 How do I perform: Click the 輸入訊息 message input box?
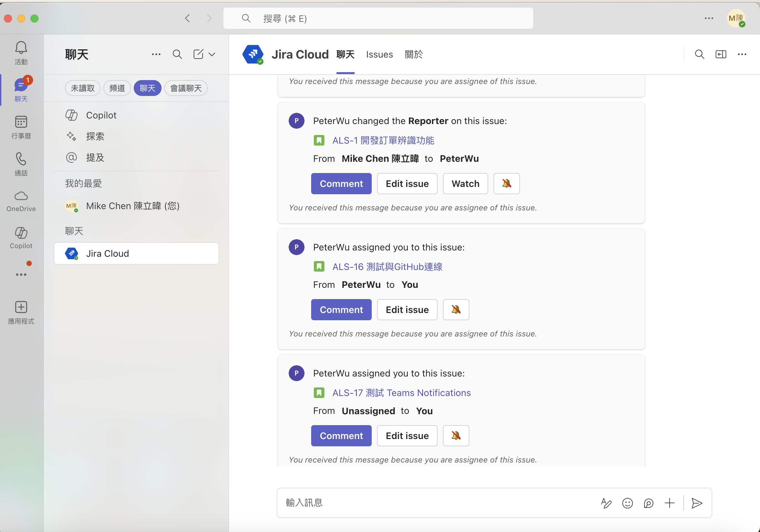(x=437, y=503)
